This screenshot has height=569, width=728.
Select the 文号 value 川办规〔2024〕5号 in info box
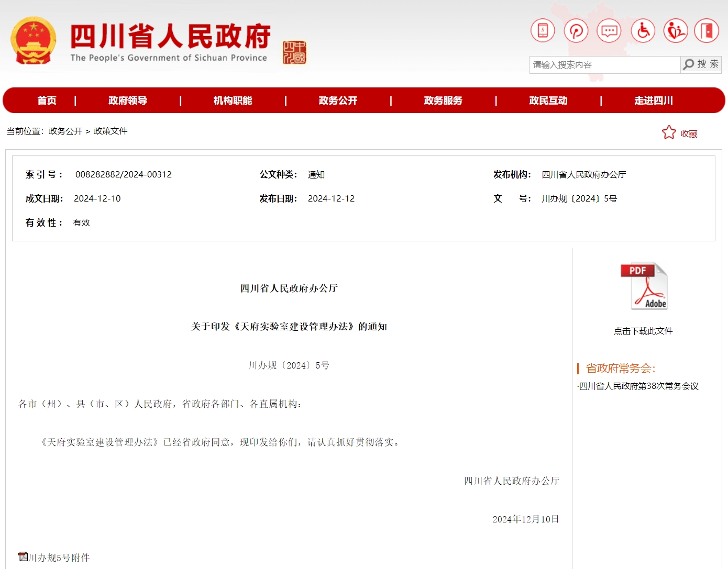pos(579,198)
